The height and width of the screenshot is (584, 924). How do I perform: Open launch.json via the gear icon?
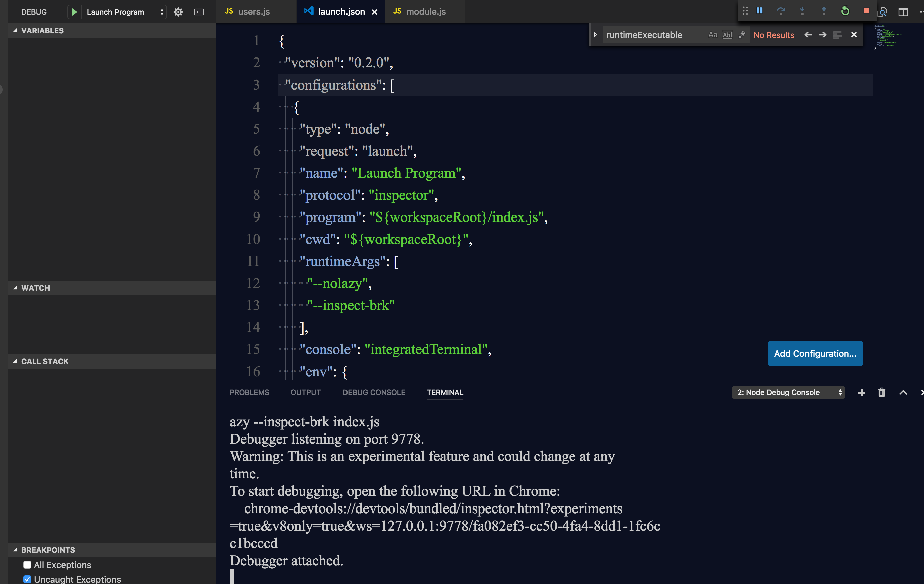point(178,12)
